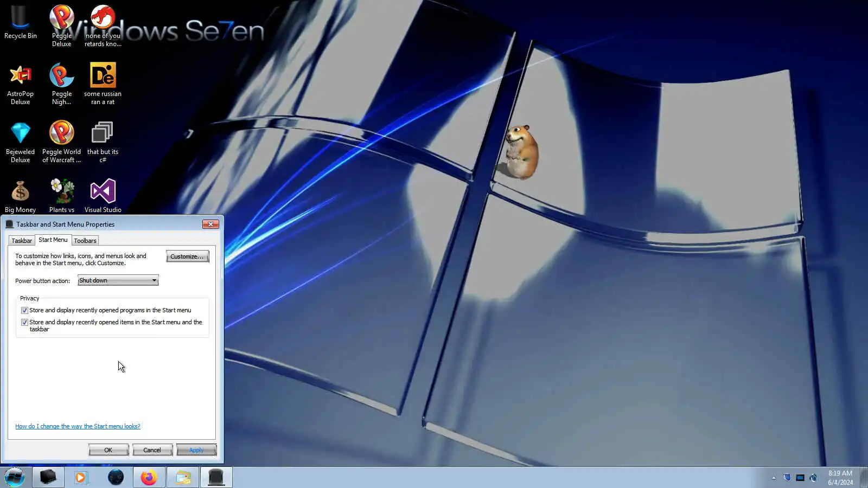Click the monitor icon in system tray
The image size is (868, 488).
pyautogui.click(x=800, y=478)
